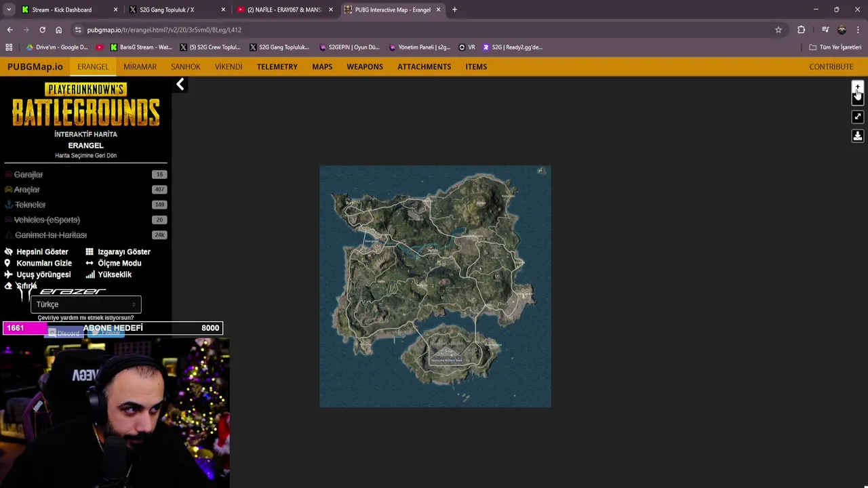The height and width of the screenshot is (488, 868).
Task: Open Drive'ım - Google bookmark
Action: [x=57, y=47]
